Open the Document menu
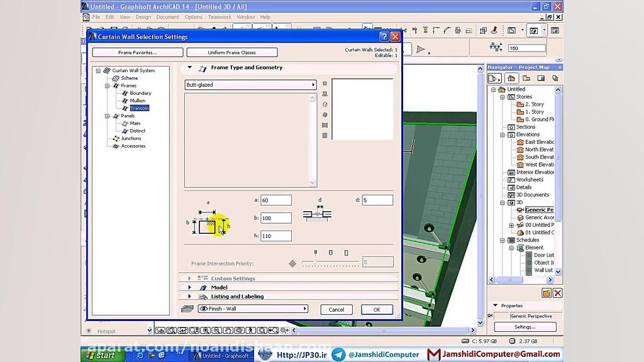The width and height of the screenshot is (644, 362). point(167,17)
